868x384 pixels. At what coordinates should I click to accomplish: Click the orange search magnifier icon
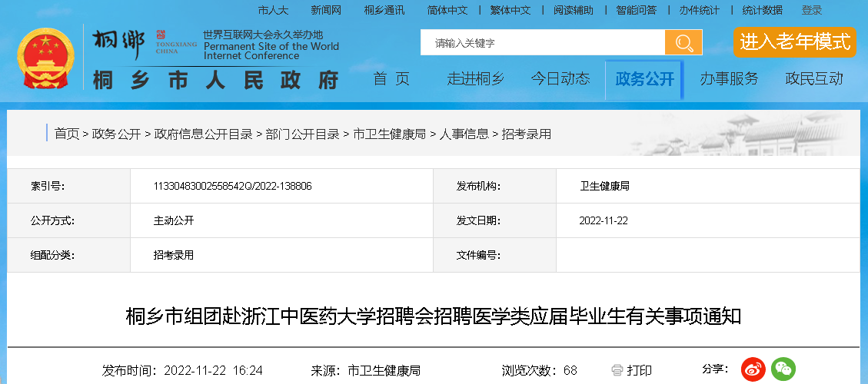(683, 43)
